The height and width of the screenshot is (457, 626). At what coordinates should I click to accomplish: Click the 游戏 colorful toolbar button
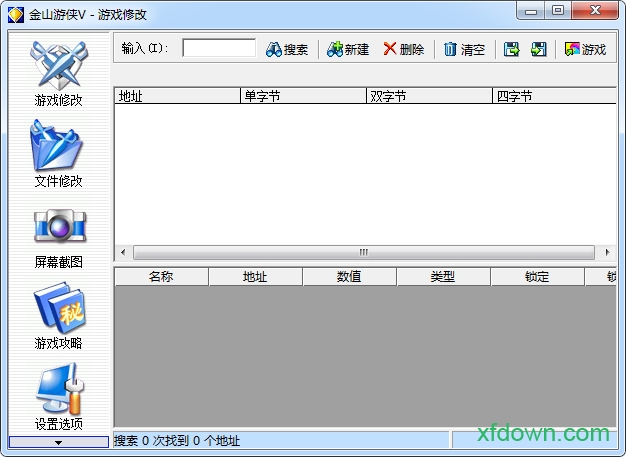tap(585, 49)
